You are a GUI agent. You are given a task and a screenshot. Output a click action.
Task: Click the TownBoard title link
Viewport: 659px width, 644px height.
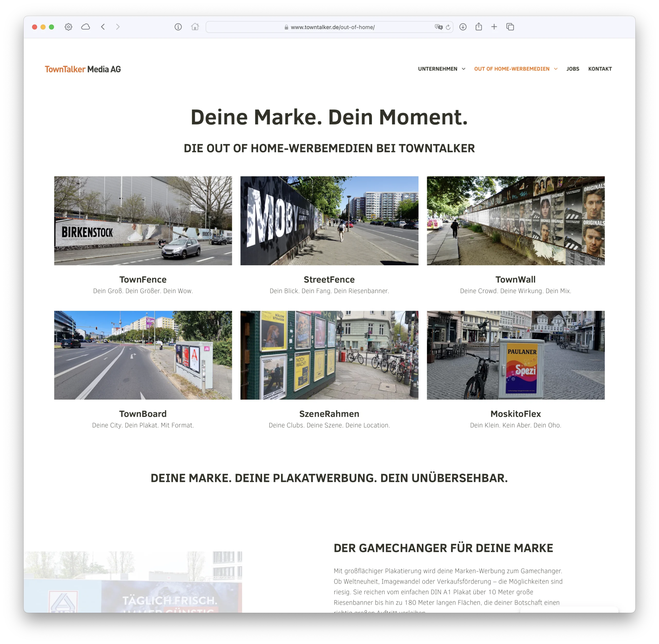click(143, 414)
